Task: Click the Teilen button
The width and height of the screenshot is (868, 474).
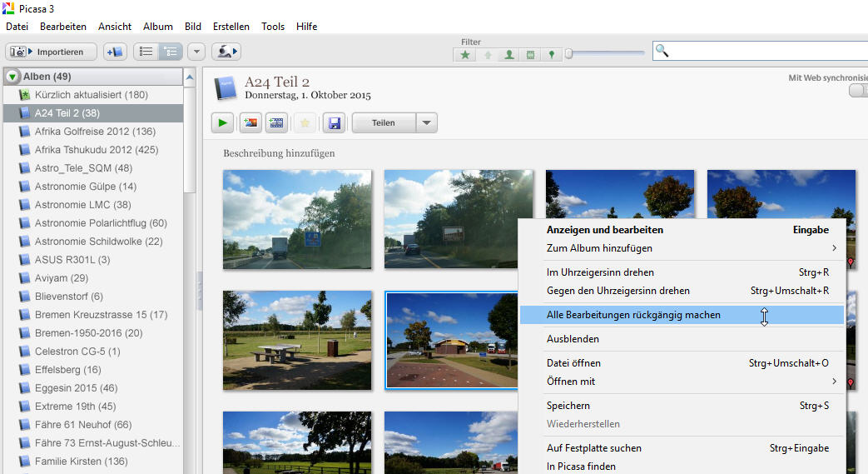Action: pos(383,123)
